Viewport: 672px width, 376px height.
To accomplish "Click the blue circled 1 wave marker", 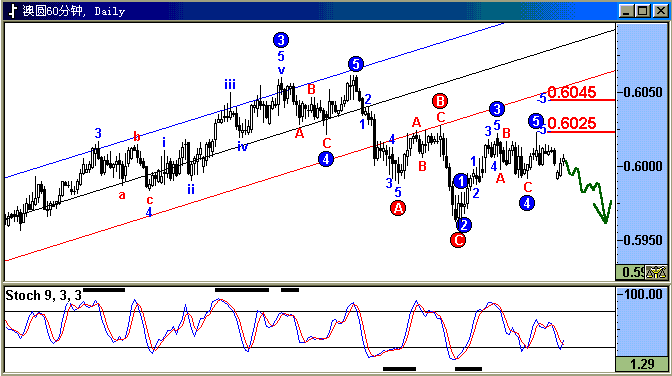I will tap(461, 181).
